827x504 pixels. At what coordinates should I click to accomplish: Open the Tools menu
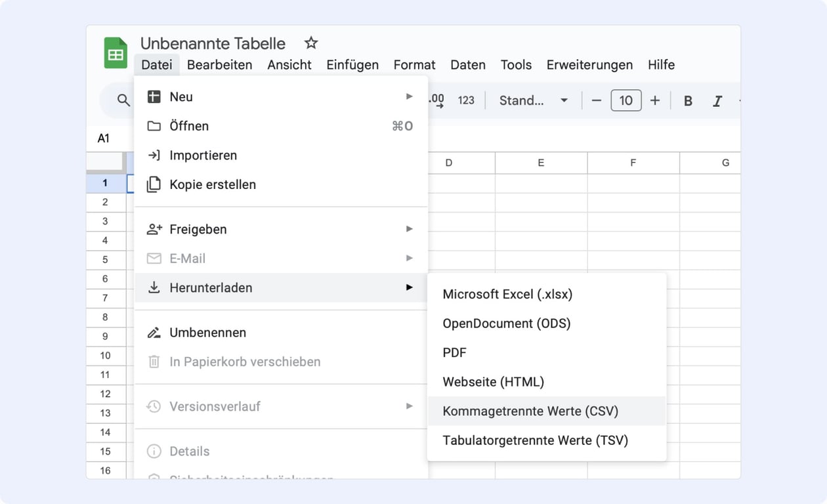point(516,65)
